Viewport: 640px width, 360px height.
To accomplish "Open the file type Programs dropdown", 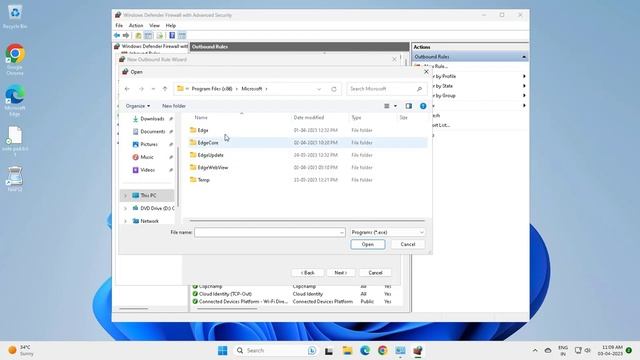I will pos(387,232).
